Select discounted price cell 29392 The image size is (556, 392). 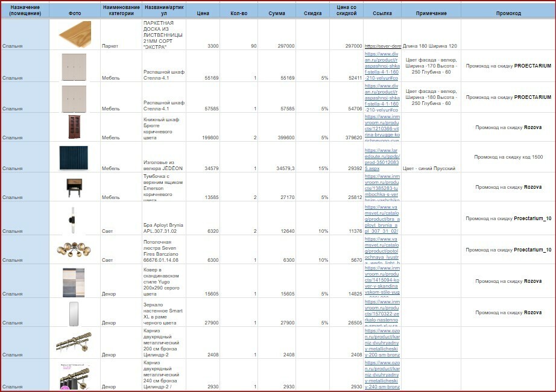pos(346,157)
